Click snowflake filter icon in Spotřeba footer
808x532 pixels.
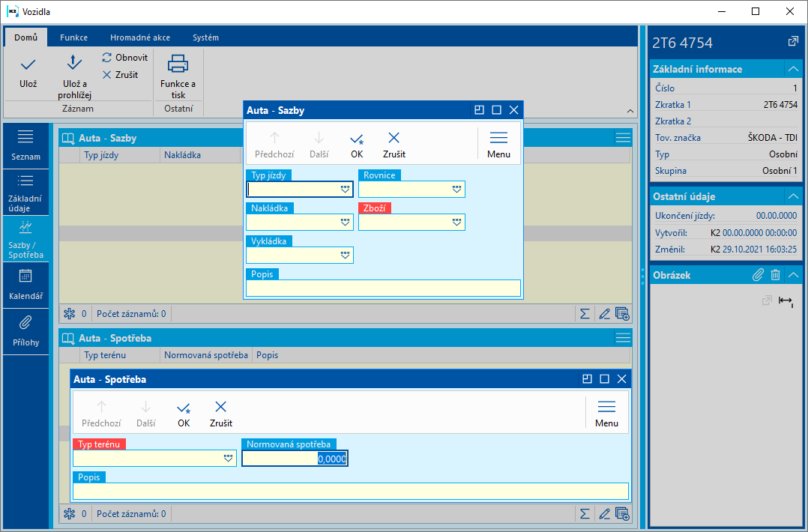point(69,513)
